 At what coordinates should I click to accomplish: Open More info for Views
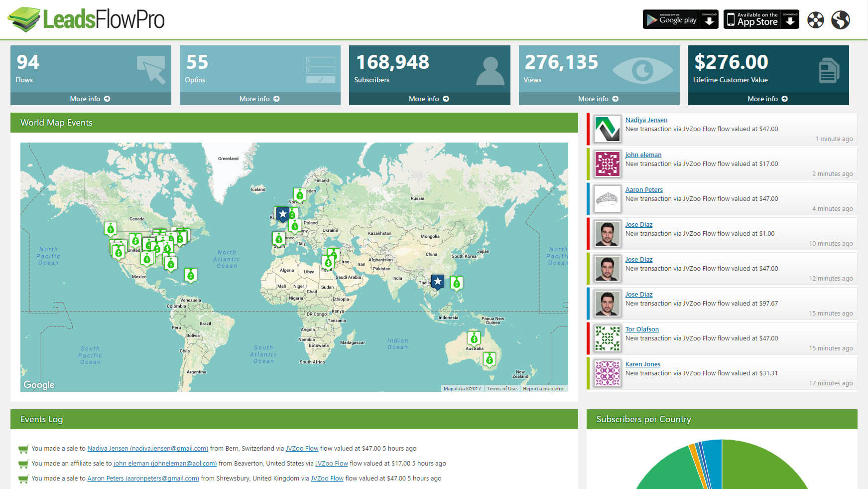[x=599, y=99]
